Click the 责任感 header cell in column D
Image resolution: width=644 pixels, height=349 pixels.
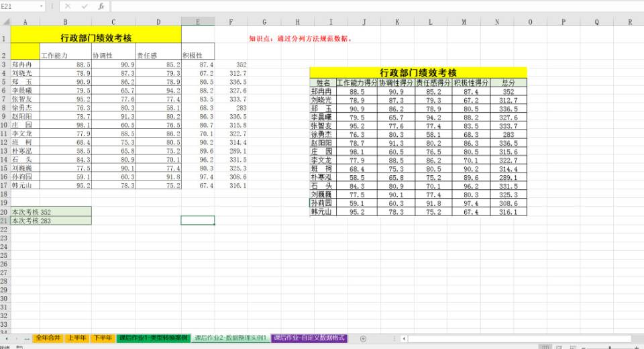(158, 52)
